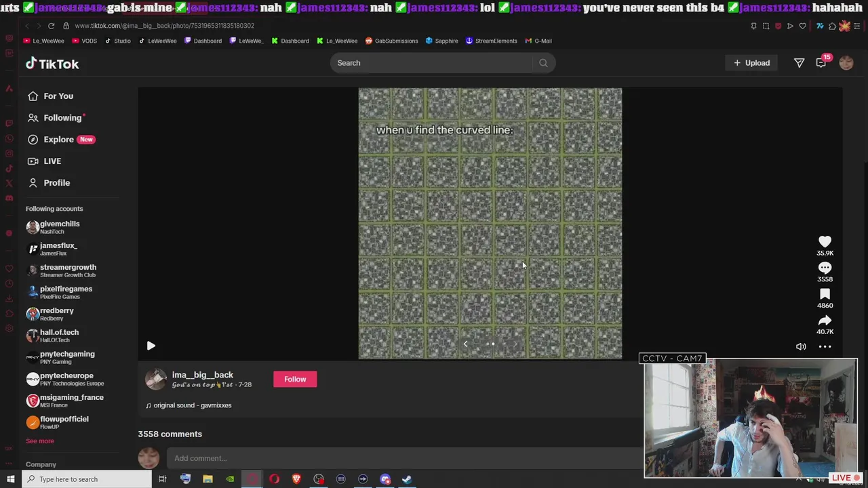Click the TikTok logo

click(52, 64)
